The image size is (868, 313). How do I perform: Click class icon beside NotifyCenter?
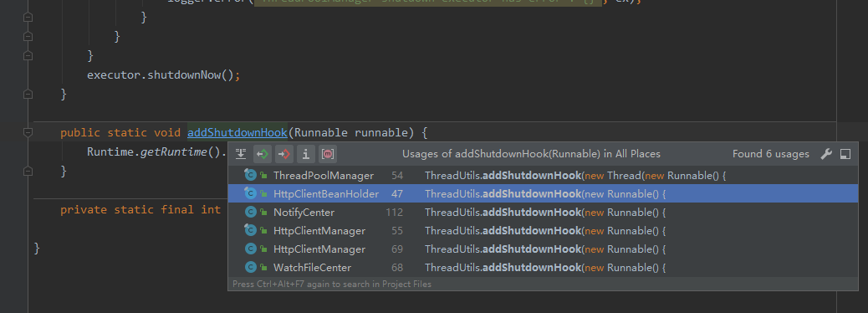coord(251,213)
